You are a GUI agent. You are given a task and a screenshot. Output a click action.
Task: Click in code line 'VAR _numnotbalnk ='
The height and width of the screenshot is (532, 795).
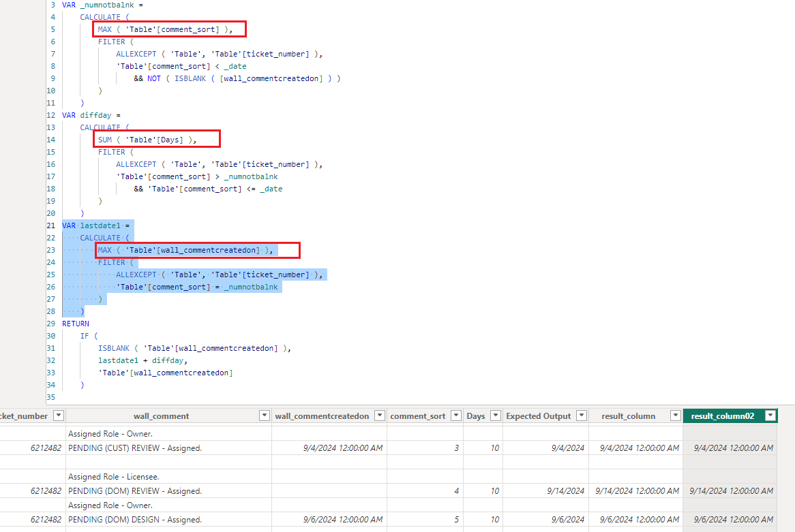[102, 5]
